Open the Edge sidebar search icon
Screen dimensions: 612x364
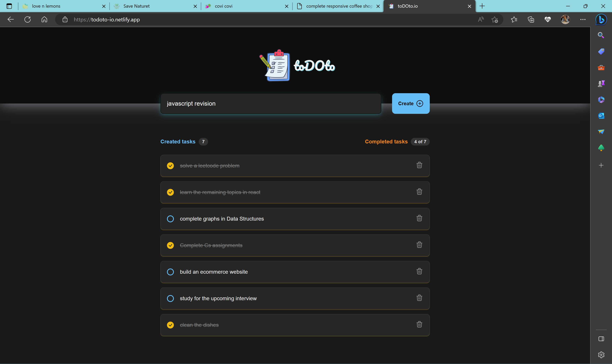pos(601,35)
